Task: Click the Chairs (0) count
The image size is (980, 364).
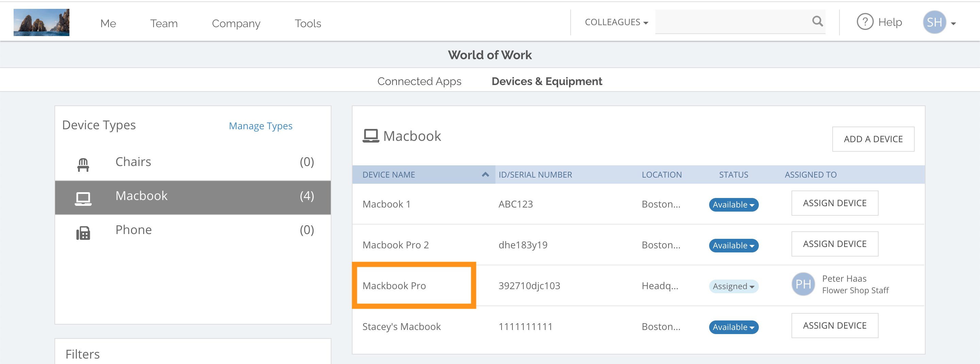Action: pos(307,162)
